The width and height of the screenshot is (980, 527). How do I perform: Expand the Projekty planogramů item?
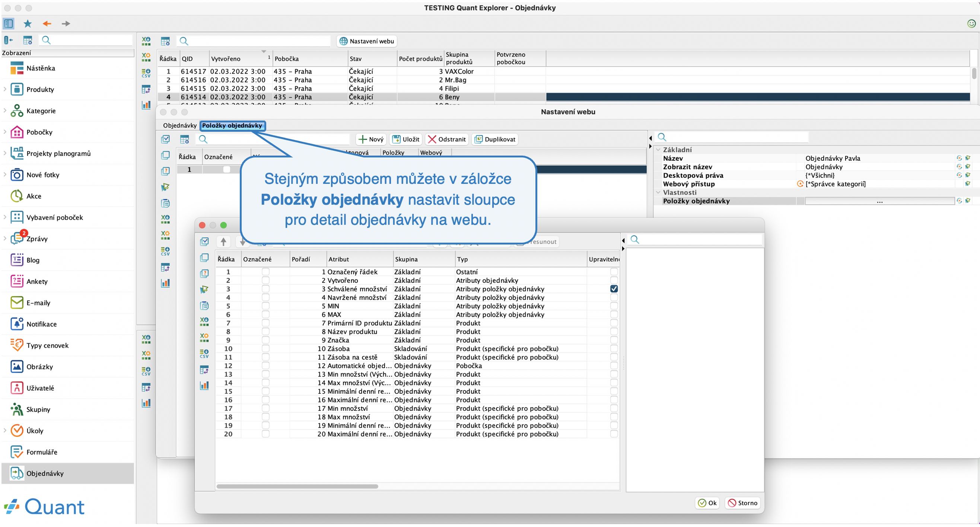(x=4, y=153)
